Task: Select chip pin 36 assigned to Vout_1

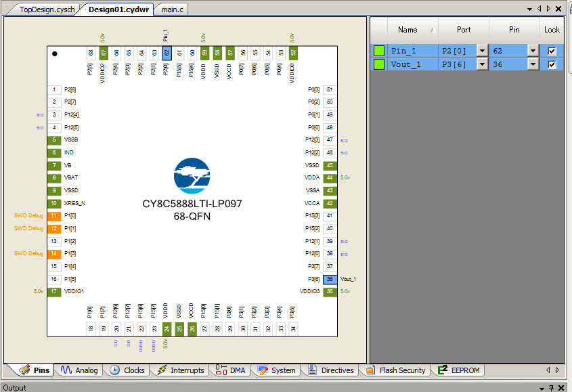Action: click(330, 279)
